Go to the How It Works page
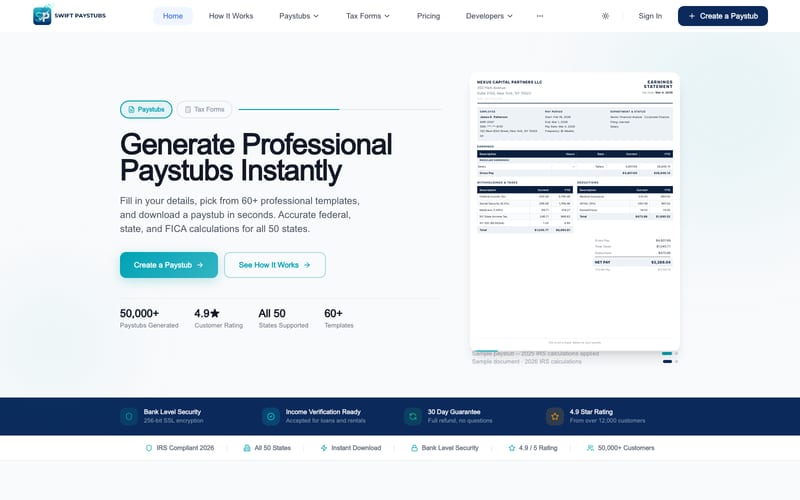Viewport: 800px width, 500px height. click(x=231, y=16)
